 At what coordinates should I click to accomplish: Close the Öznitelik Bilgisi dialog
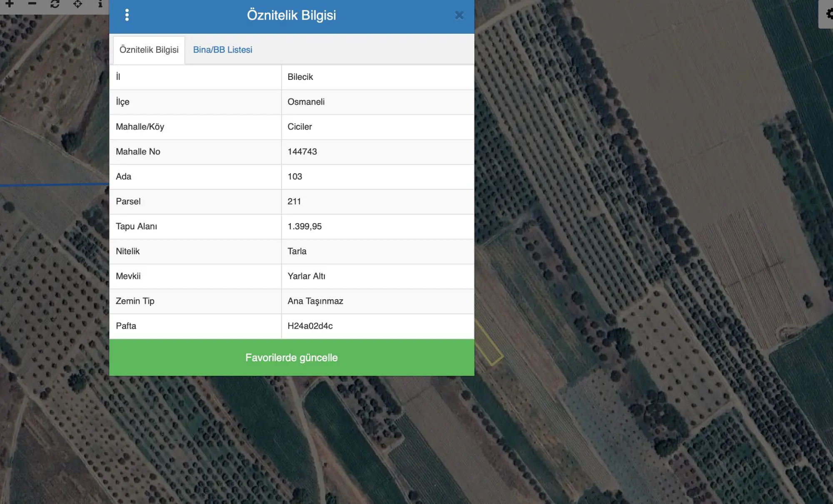pos(459,15)
